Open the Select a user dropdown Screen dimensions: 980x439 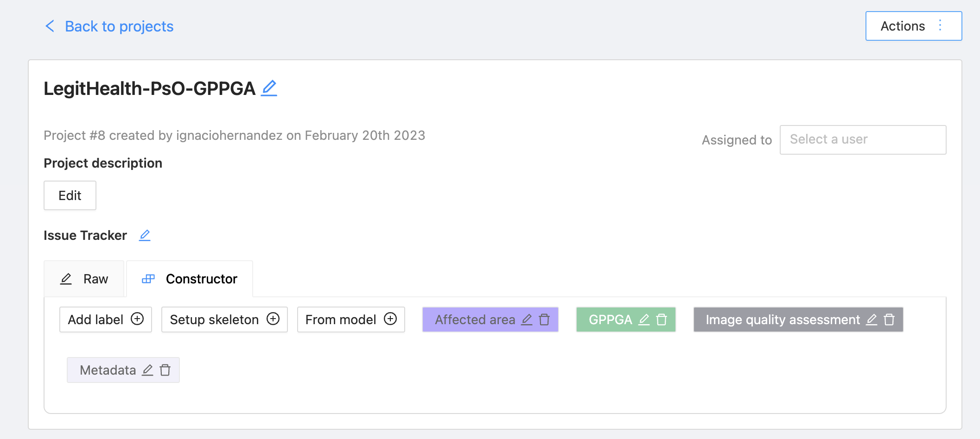862,139
